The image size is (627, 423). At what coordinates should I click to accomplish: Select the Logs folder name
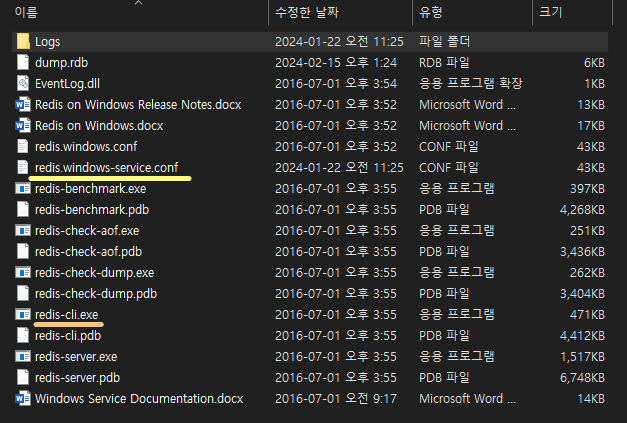coord(48,42)
